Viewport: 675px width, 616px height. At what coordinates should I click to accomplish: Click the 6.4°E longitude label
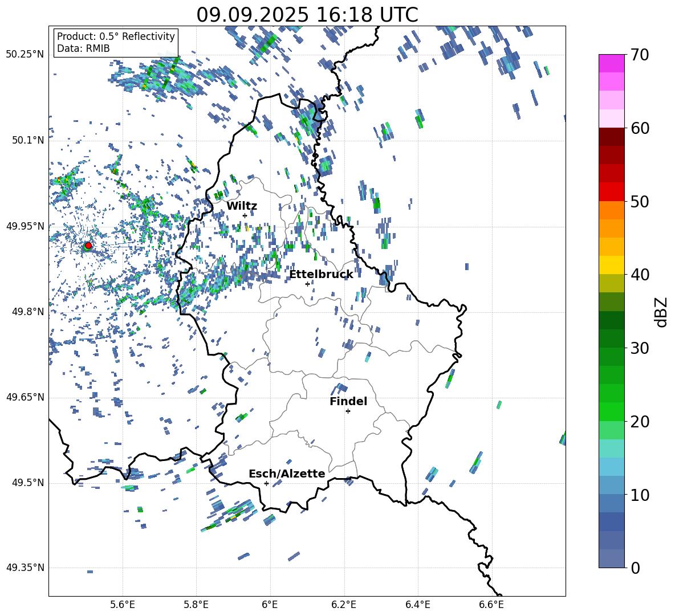[417, 605]
